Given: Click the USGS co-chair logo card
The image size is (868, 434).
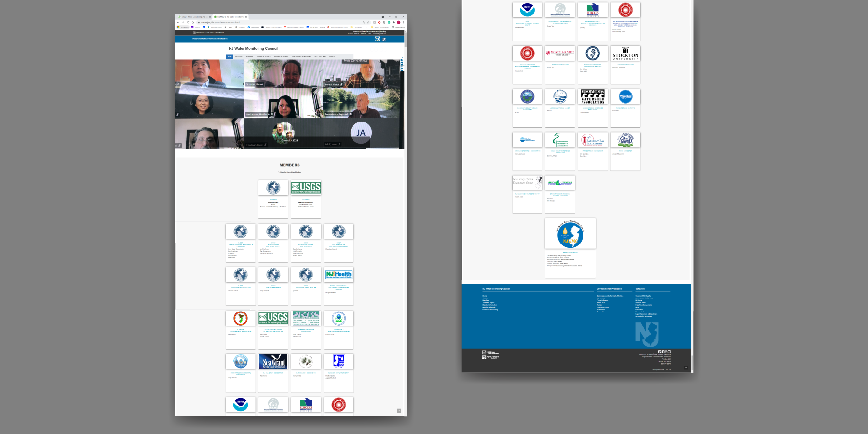Looking at the screenshot, I should [306, 188].
